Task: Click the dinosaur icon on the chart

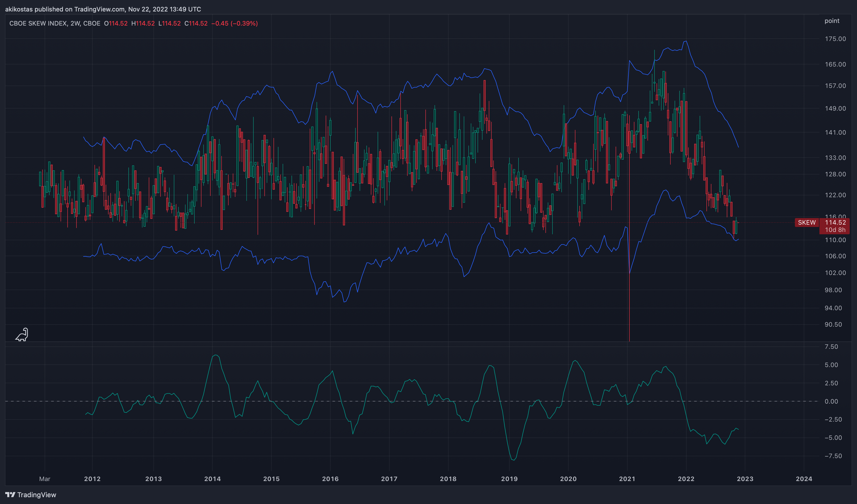Action: [22, 334]
